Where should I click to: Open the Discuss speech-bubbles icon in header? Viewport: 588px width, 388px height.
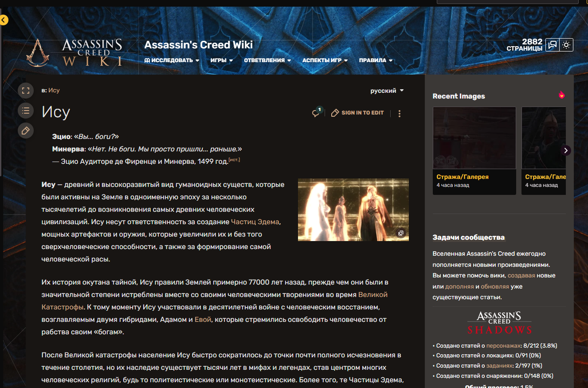[552, 45]
